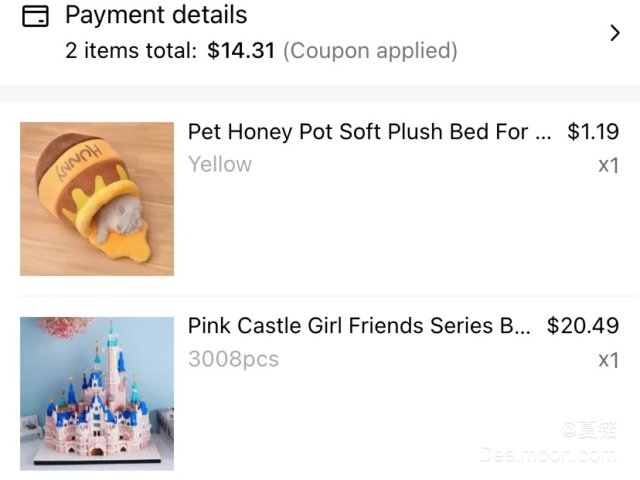The height and width of the screenshot is (480, 640).
Task: Select the $20.49 item price
Action: click(x=583, y=326)
